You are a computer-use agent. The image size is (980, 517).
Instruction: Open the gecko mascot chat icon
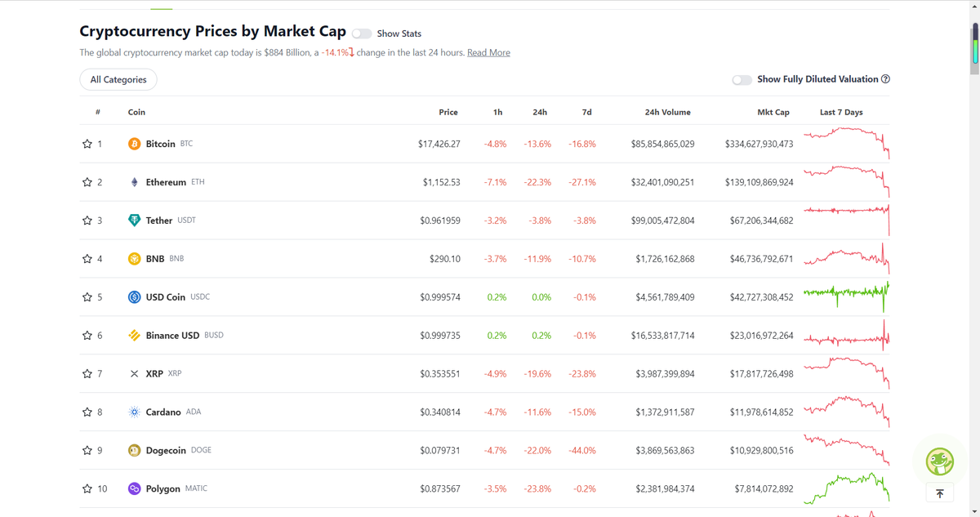click(940, 461)
